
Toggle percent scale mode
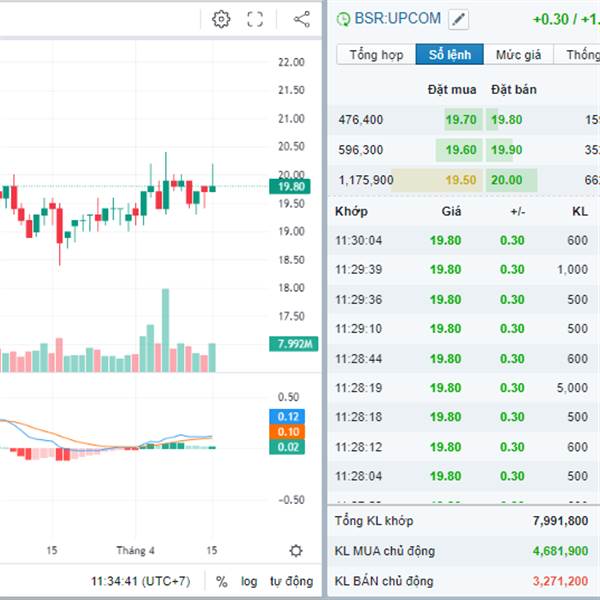pos(221,581)
